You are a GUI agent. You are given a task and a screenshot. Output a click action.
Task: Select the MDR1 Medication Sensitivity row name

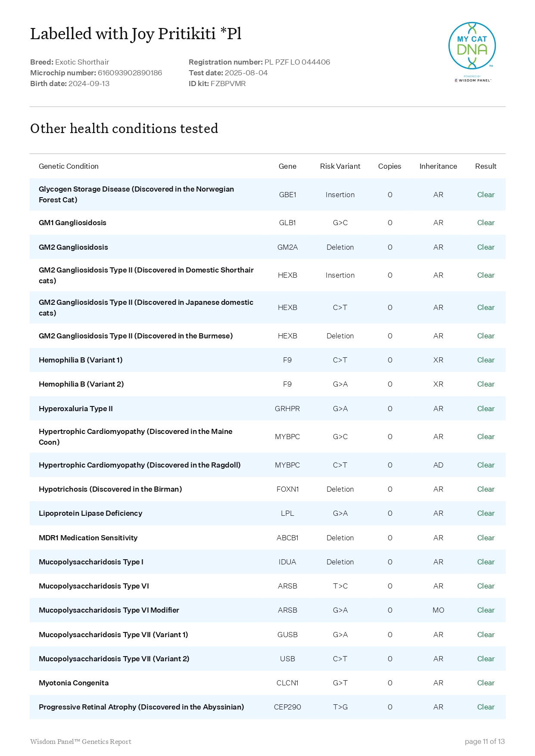(88, 538)
